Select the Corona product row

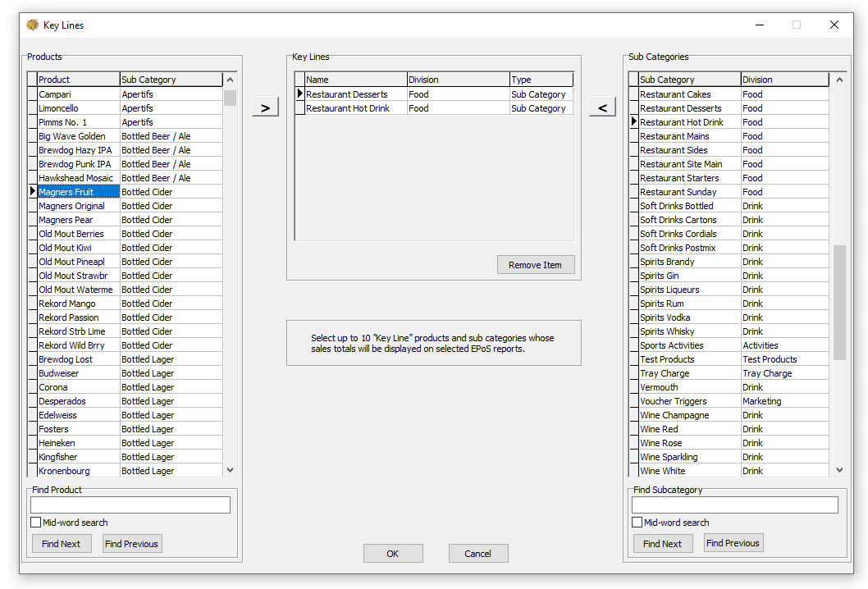click(78, 387)
